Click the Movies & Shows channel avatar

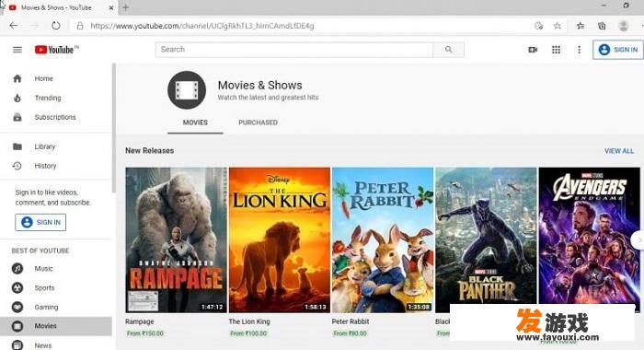tap(187, 90)
